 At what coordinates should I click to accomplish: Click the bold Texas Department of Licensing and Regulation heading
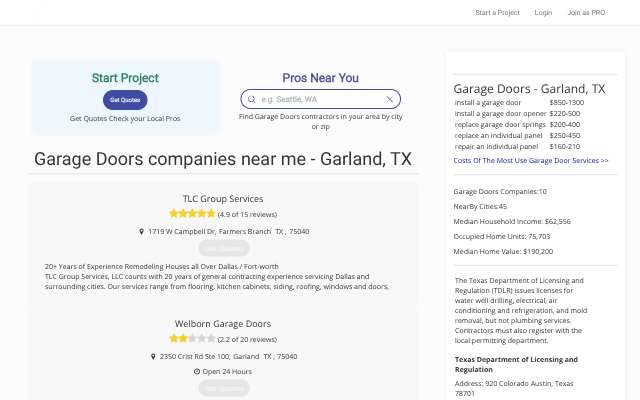[x=516, y=364]
